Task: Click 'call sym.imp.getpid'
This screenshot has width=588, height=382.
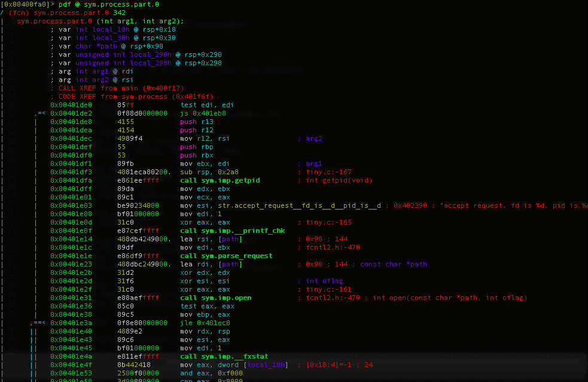Action: coord(220,180)
